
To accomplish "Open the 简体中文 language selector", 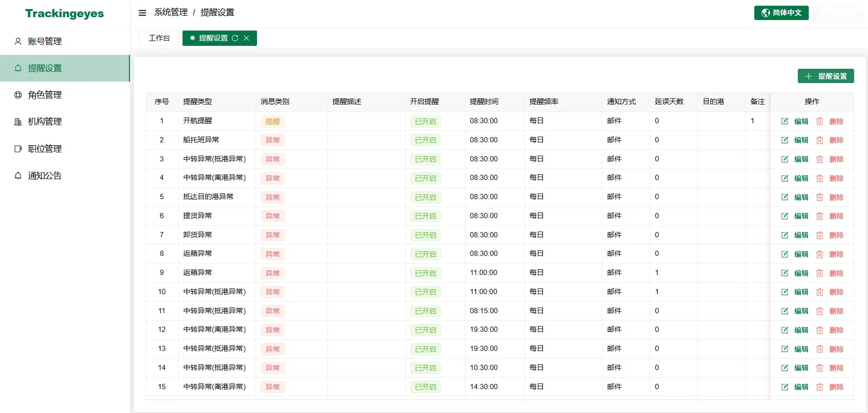I will pos(782,13).
